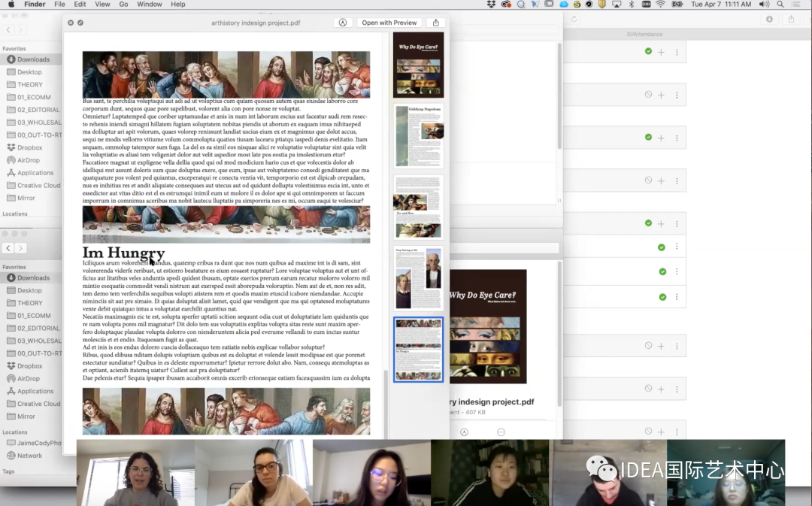The image size is (812, 506).
Task: Open 01_ECOMM in the lower Finder sidebar
Action: 31,316
